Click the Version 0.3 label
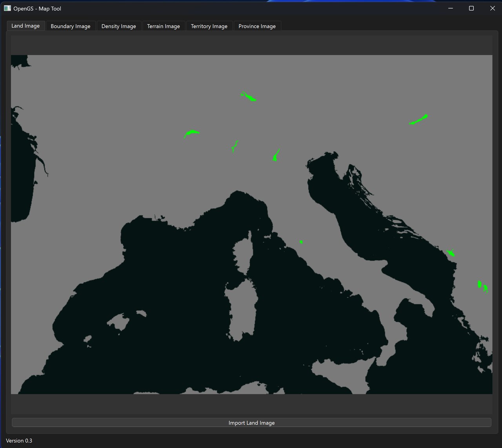 point(19,441)
